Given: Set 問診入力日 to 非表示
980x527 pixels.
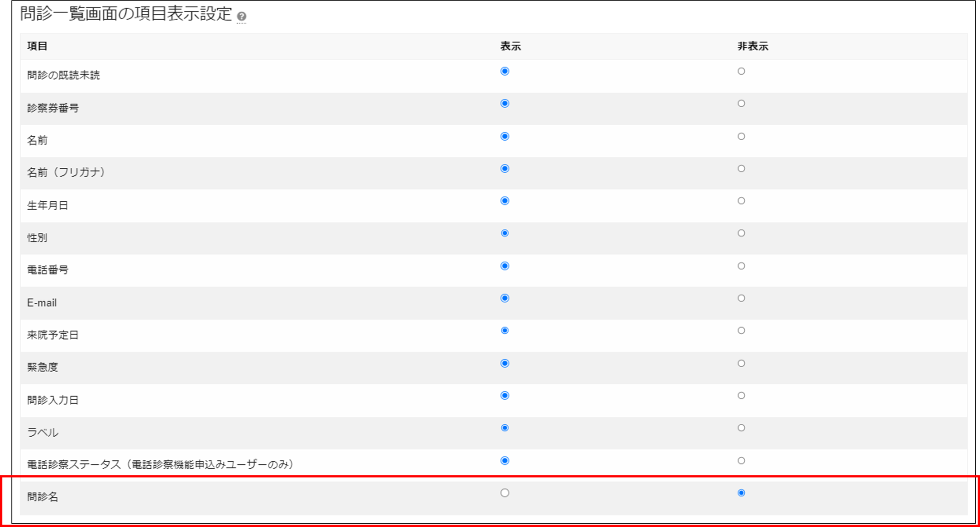Looking at the screenshot, I should [741, 395].
